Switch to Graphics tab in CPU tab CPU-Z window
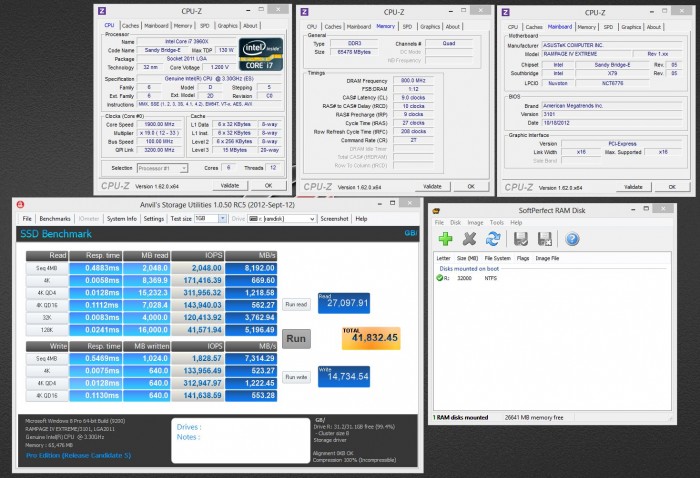700x478 pixels. click(227, 26)
